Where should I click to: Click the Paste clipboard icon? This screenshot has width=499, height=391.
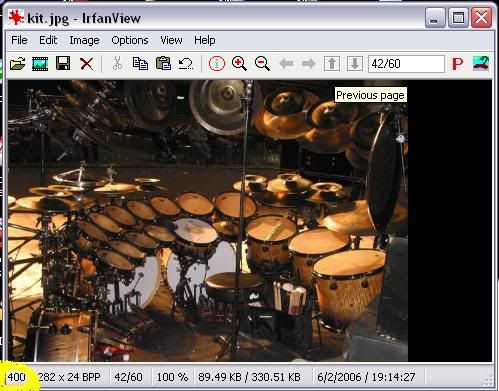[163, 63]
